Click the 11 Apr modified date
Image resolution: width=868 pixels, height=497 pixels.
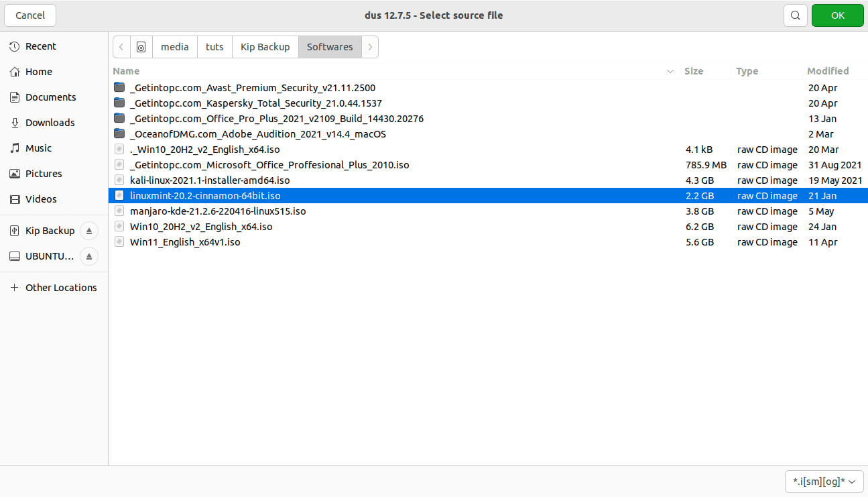[823, 242]
